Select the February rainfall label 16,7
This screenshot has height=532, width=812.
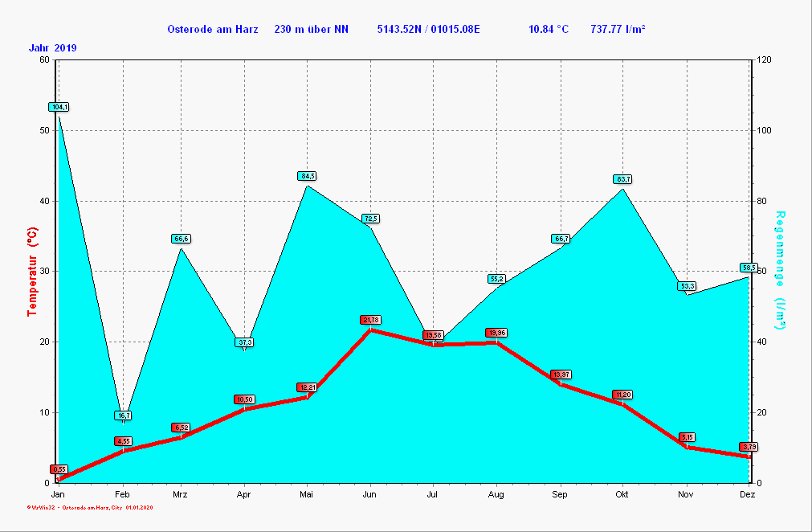click(x=123, y=415)
